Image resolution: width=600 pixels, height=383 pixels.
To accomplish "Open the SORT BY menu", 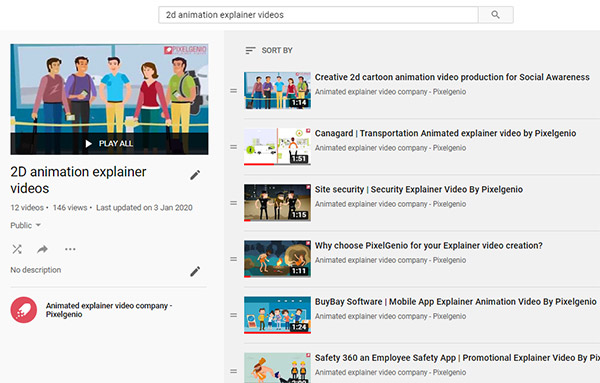I will coord(269,50).
